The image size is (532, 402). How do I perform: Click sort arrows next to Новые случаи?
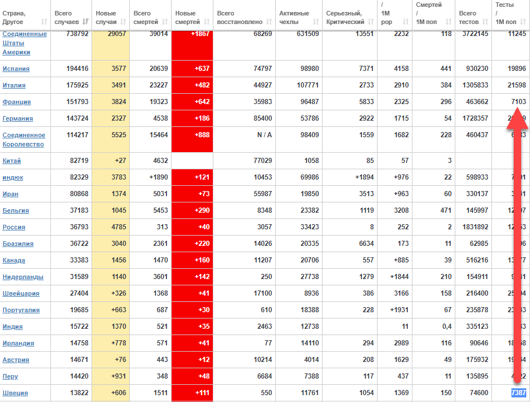[124, 22]
